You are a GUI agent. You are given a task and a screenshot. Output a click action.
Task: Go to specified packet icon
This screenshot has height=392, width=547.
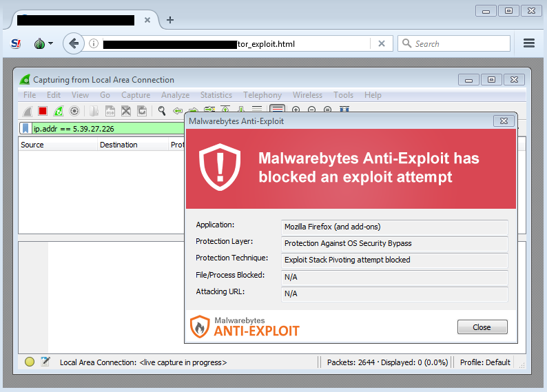tap(209, 109)
